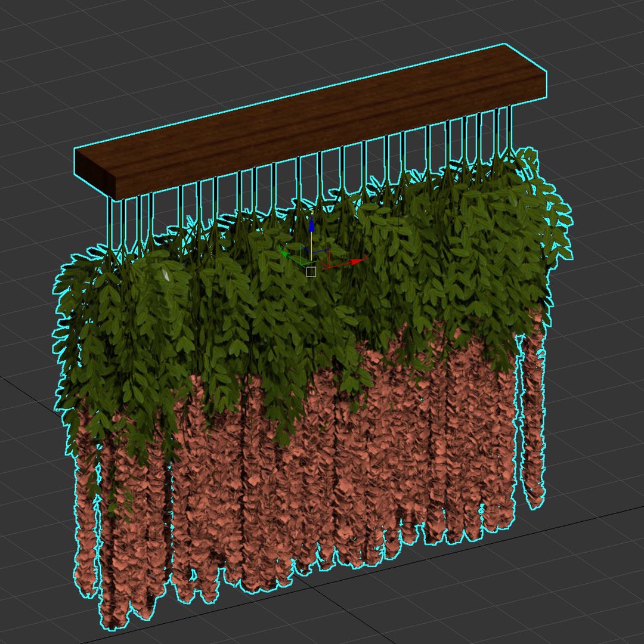The height and width of the screenshot is (644, 644).
Task: Select the brown wooden beam object
Action: (x=311, y=122)
